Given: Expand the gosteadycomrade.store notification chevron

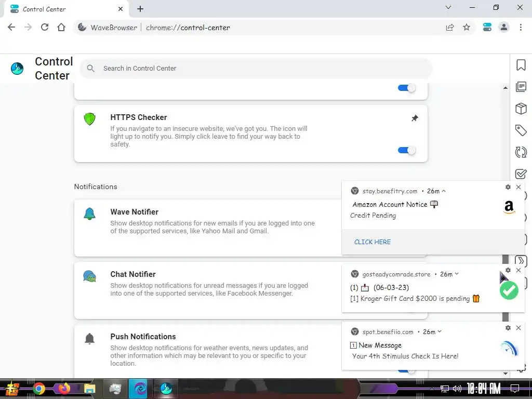Looking at the screenshot, I should [457, 274].
